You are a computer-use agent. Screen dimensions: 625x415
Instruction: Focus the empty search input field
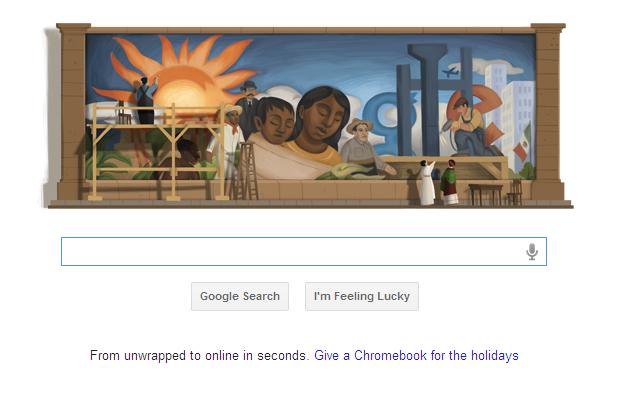[304, 252]
